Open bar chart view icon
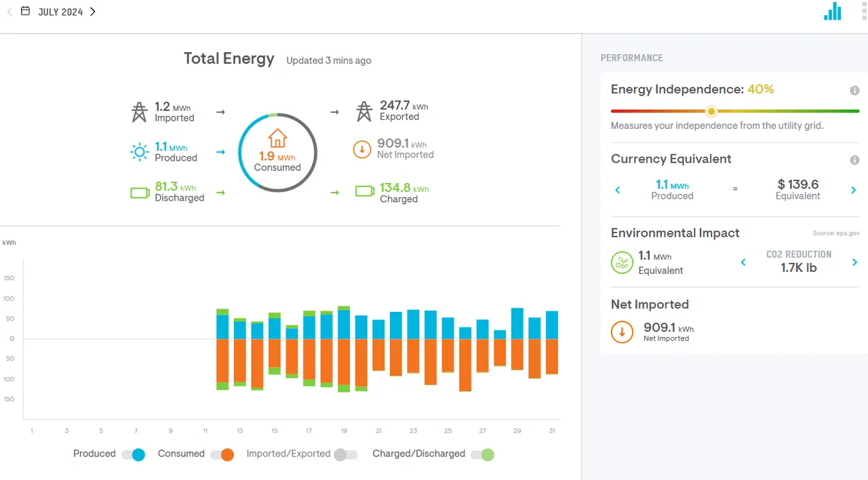The height and width of the screenshot is (480, 868). [832, 12]
